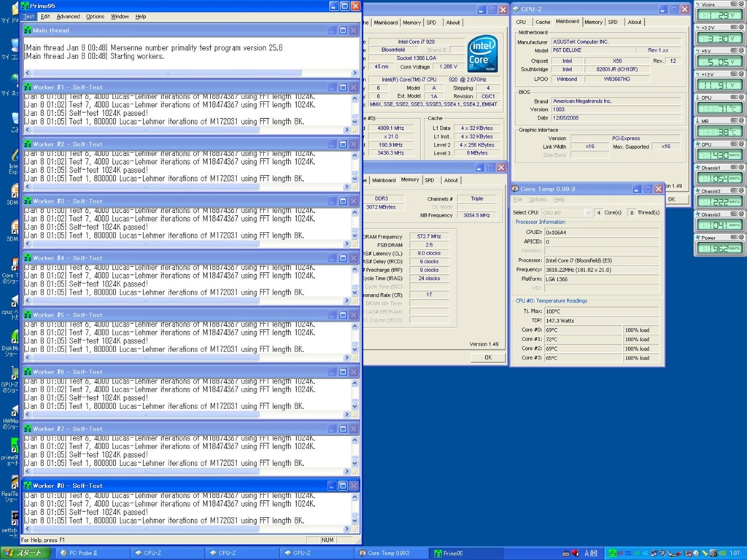747x560 pixels.
Task: Open +12V sensor settings icon
Action: pyautogui.click(x=734, y=74)
